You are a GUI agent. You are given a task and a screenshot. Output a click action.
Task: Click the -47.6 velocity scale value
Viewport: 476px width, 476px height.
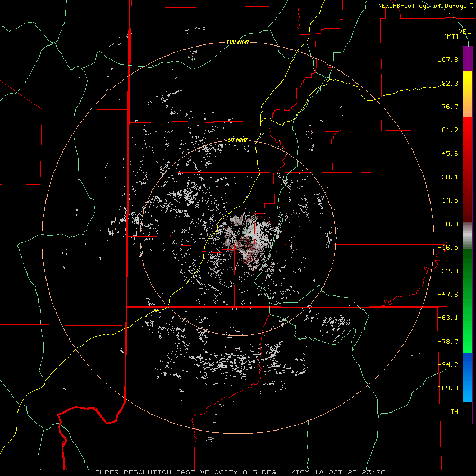[x=448, y=295]
